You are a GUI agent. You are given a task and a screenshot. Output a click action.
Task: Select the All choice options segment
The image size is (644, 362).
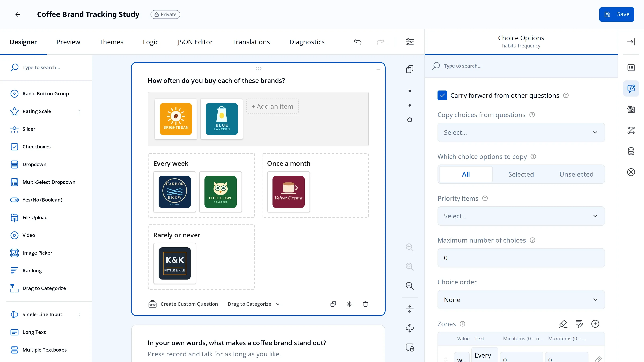click(x=466, y=174)
